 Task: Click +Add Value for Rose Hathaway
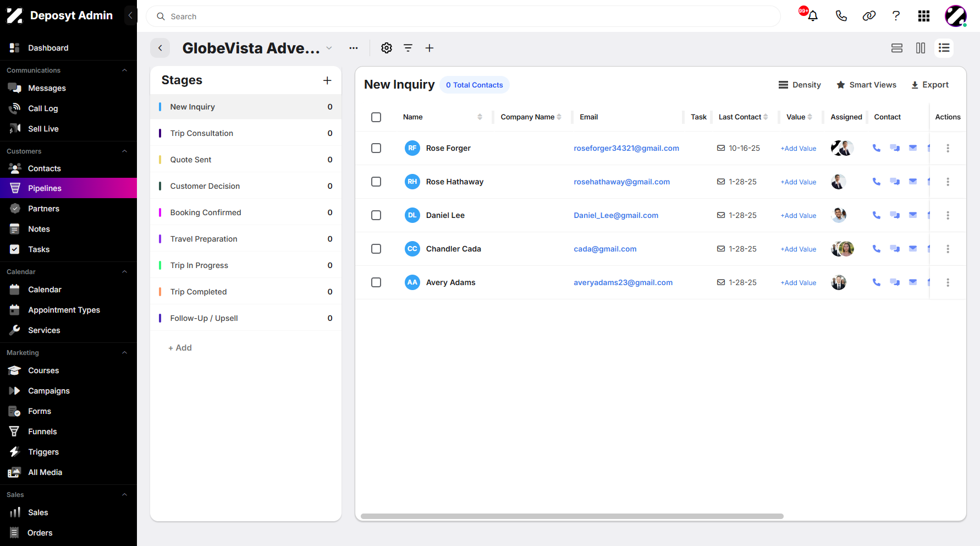pyautogui.click(x=799, y=182)
